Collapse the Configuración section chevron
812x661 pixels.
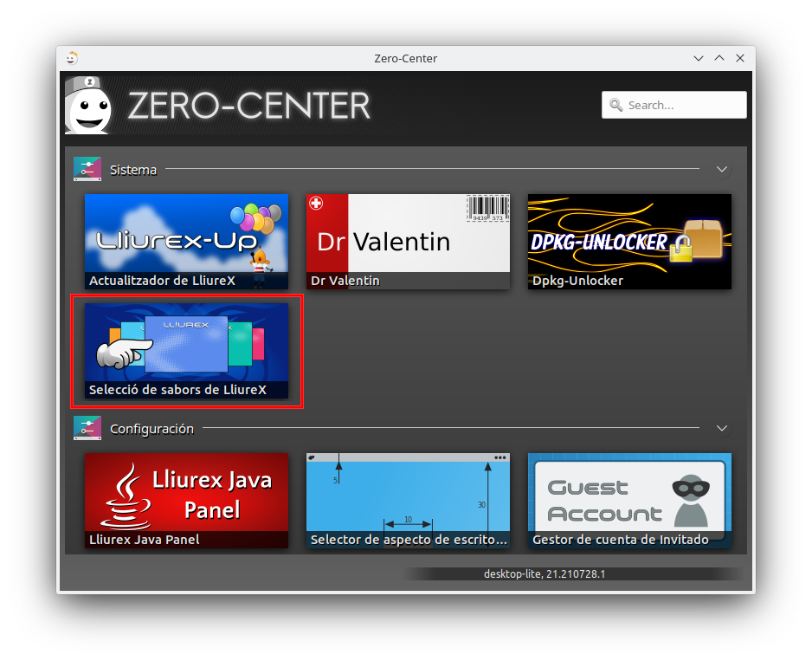point(722,428)
